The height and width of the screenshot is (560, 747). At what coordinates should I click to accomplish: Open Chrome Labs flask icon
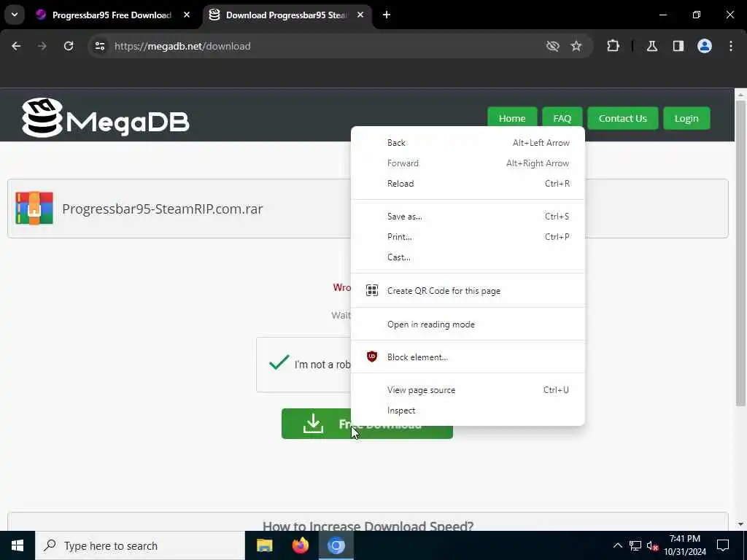(652, 46)
